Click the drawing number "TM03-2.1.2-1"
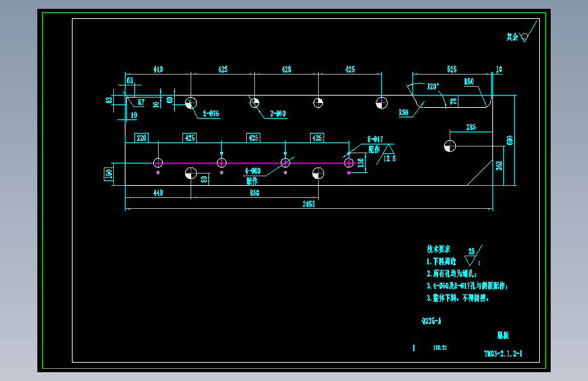Viewport: 588px width, 381px height. coord(503,354)
